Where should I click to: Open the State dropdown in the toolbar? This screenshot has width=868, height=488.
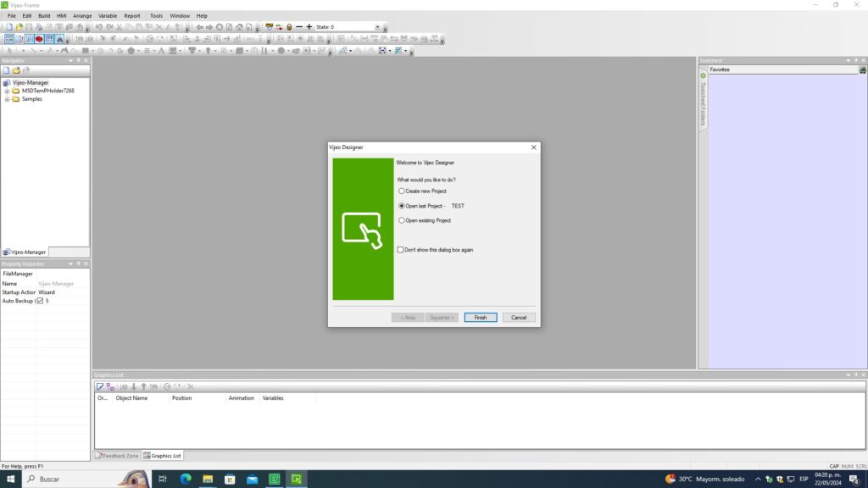(x=378, y=26)
